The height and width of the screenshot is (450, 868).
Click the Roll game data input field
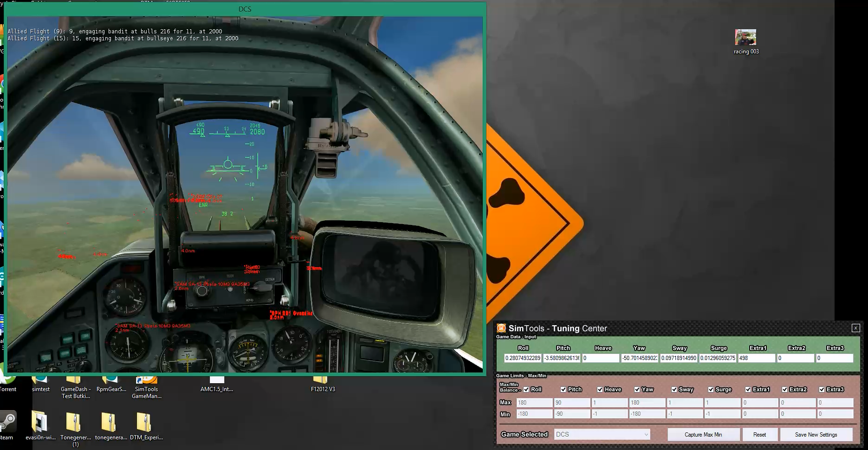point(523,358)
